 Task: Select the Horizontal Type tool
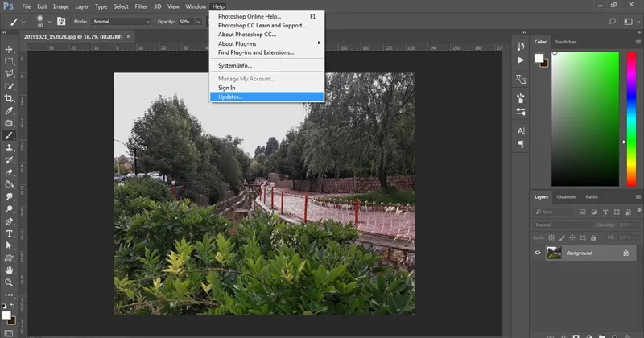(x=9, y=233)
